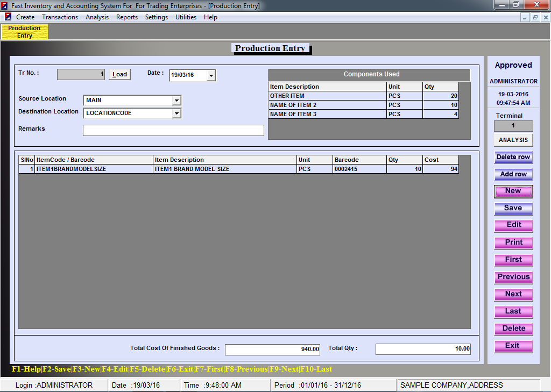
Task: Start a New production entry
Action: click(x=513, y=191)
